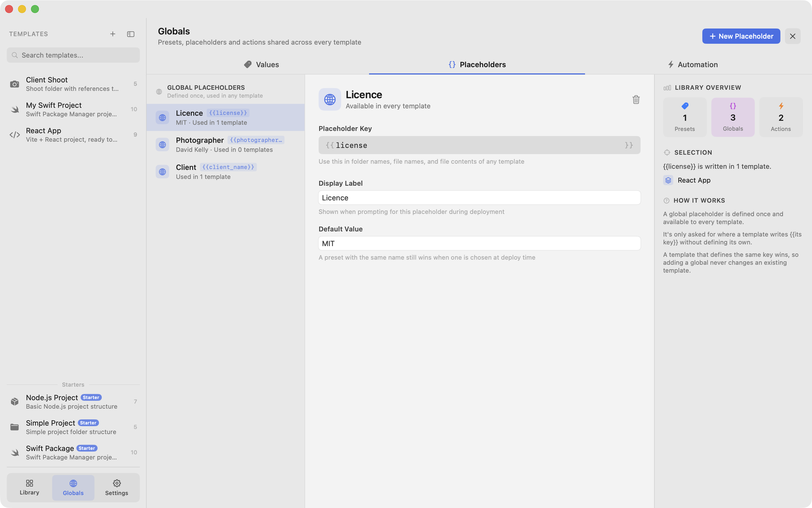Click the target icon beside Selection heading

tap(667, 152)
